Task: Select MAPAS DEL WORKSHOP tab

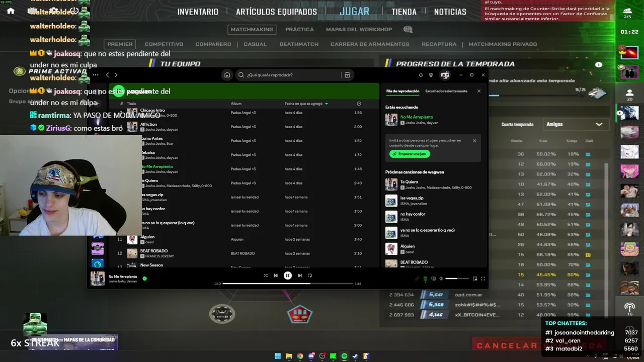Action: (359, 29)
